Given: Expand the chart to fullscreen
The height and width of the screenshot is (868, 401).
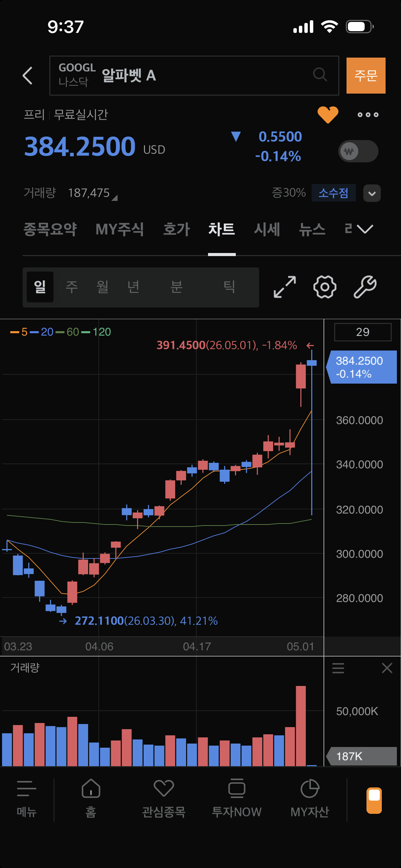Looking at the screenshot, I should point(285,287).
